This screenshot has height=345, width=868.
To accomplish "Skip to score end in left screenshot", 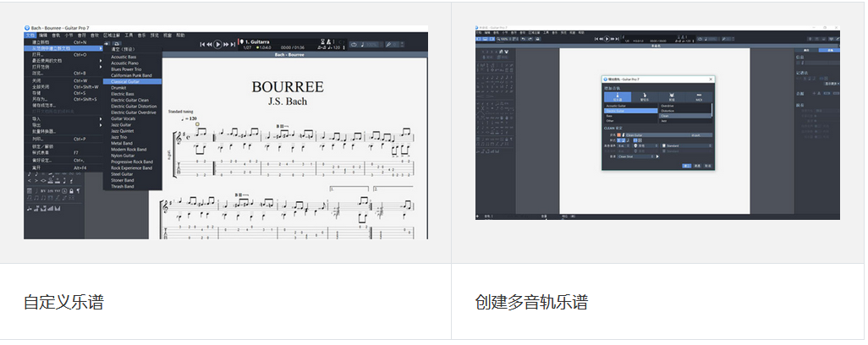I will point(233,44).
